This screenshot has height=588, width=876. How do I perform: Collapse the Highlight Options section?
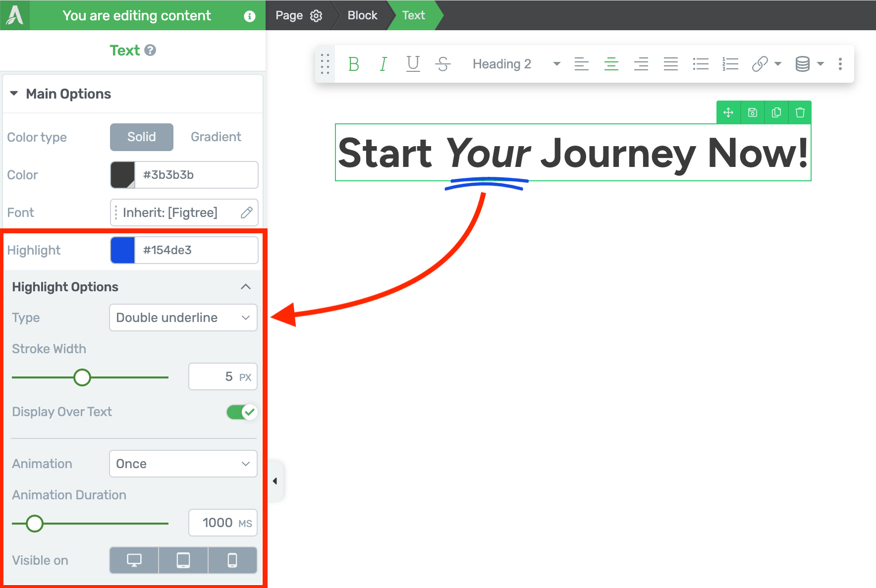245,286
